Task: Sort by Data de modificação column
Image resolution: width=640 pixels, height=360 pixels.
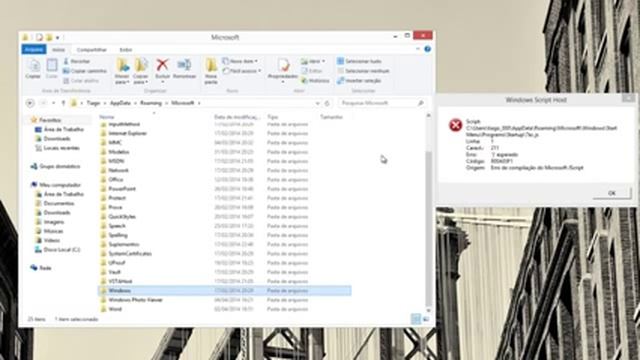Action: coord(237,117)
